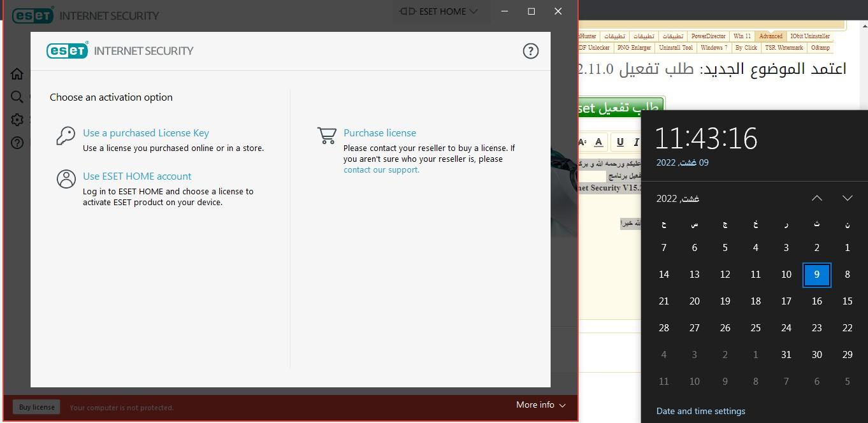Open the TSR Watermark tab in the browser page

click(784, 48)
